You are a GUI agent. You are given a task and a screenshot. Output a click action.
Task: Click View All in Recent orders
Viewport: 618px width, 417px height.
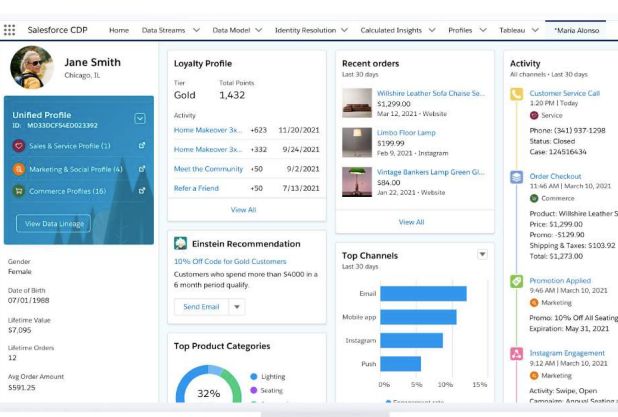click(411, 222)
